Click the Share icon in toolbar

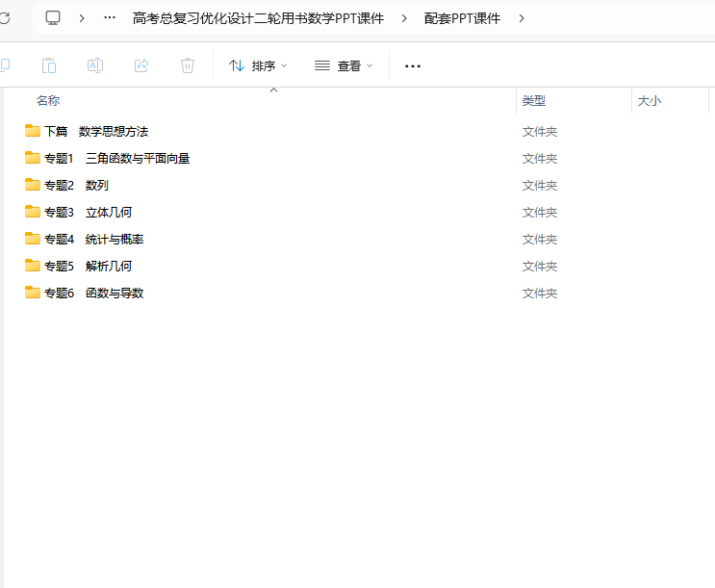141,65
